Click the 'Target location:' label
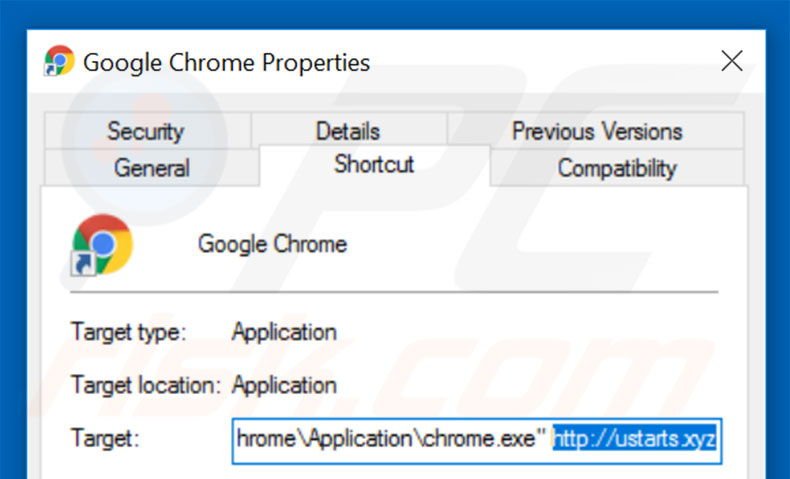The image size is (790, 479). pyautogui.click(x=146, y=385)
